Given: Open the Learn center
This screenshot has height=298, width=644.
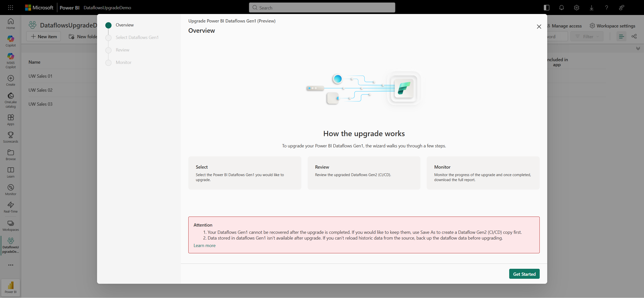Looking at the screenshot, I should [11, 172].
